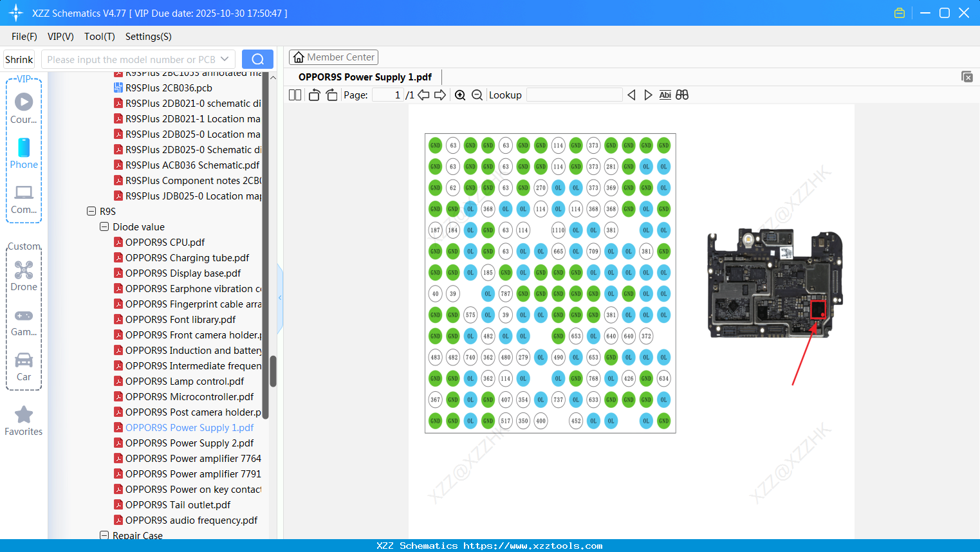Open OPPOR9S Power Supply 2.pdf
980x552 pixels.
pos(189,443)
